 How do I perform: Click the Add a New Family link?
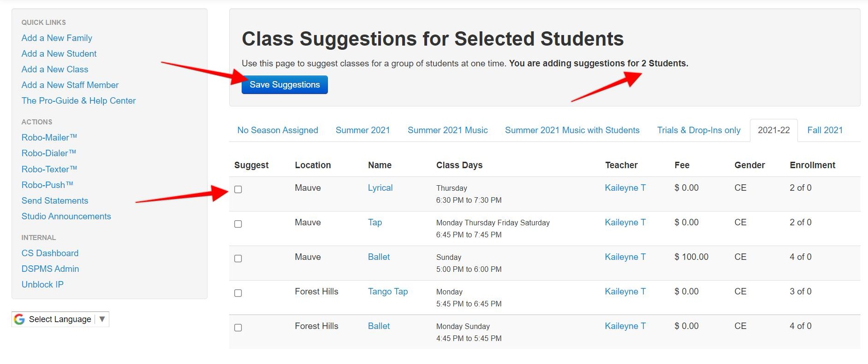[57, 38]
